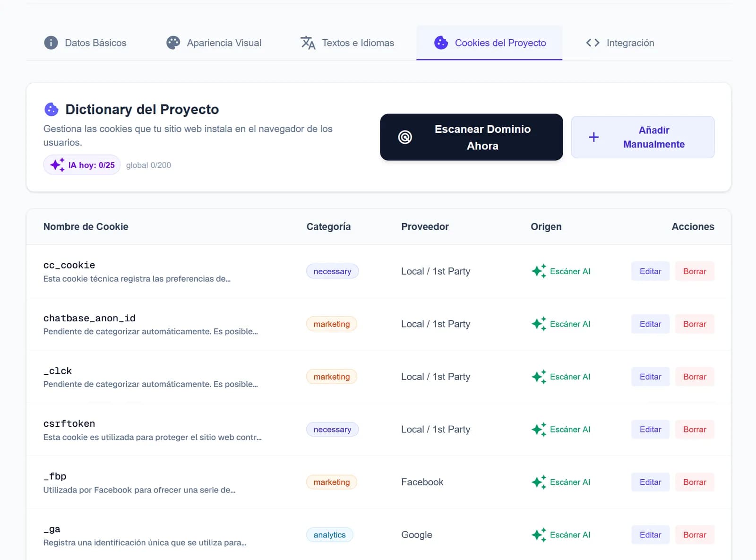Click the Escáner AI sparkle icon for cc_cookie

[539, 271]
